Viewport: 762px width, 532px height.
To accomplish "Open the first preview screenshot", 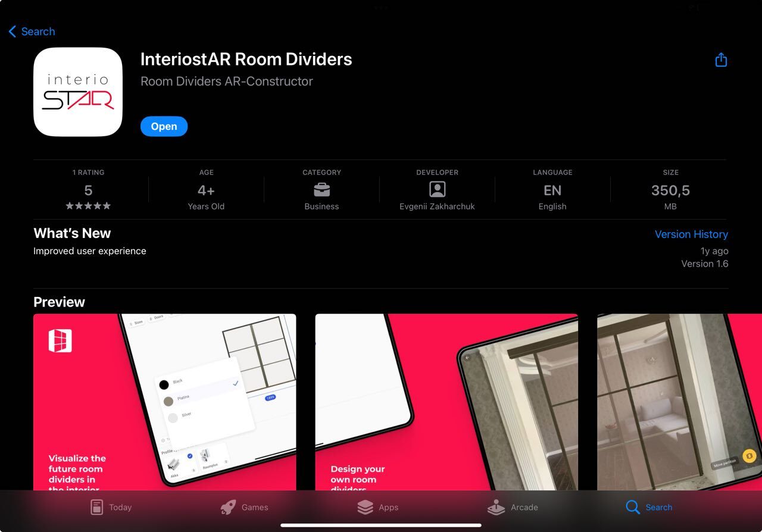I will pyautogui.click(x=164, y=402).
